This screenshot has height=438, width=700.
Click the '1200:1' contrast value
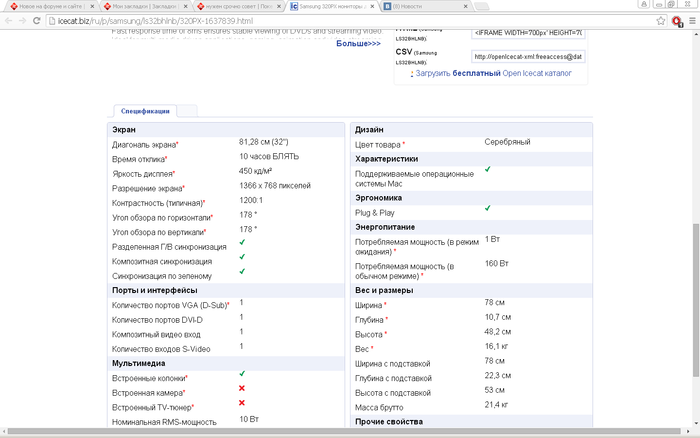click(x=251, y=200)
